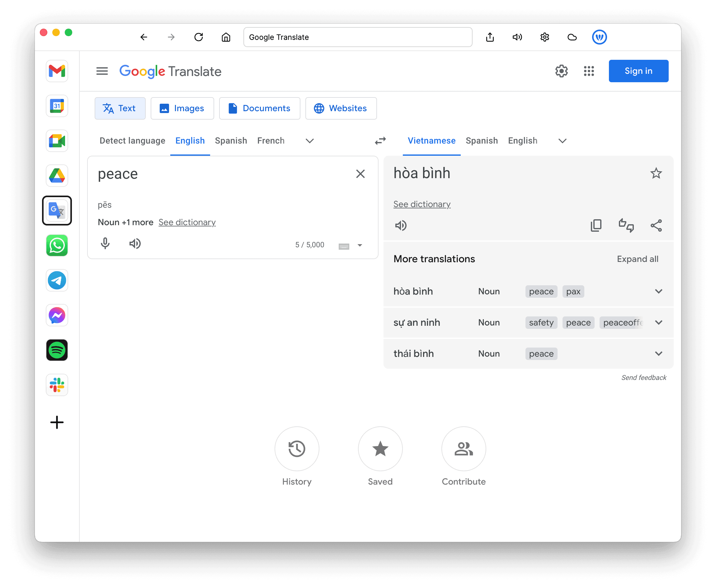Open the See dictionary link
The image size is (716, 588).
tap(422, 204)
